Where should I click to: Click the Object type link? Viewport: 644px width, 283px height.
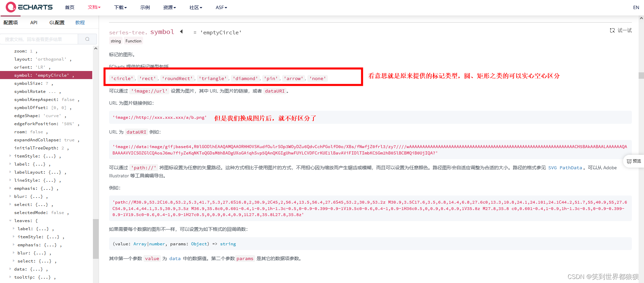(x=199, y=244)
